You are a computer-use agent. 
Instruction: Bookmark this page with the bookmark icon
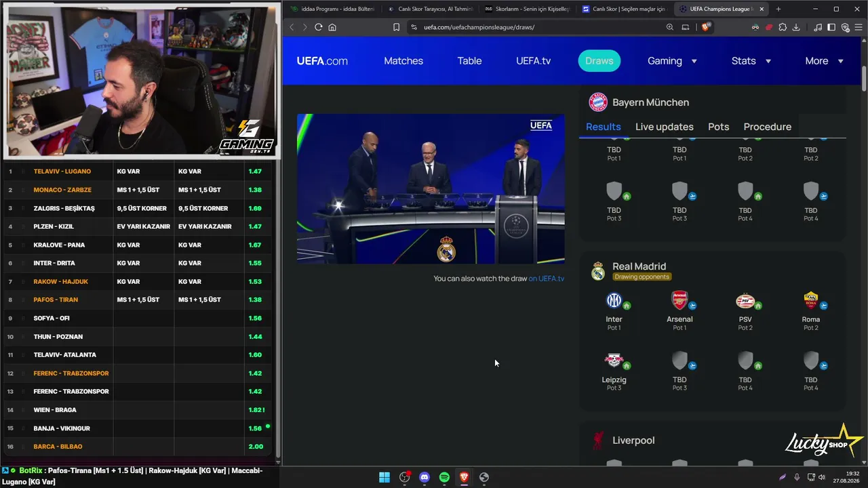pyautogui.click(x=397, y=27)
